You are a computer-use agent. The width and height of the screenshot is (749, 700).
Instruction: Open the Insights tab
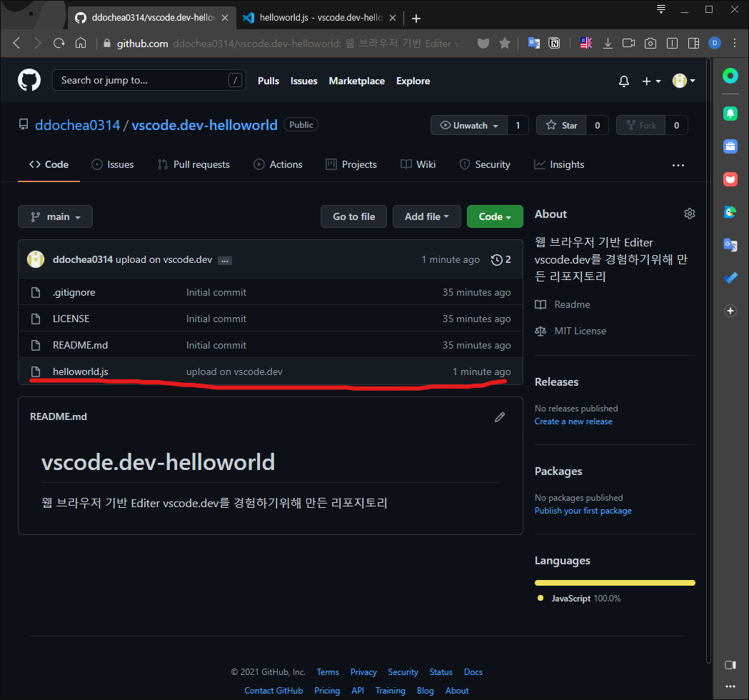pyautogui.click(x=559, y=165)
